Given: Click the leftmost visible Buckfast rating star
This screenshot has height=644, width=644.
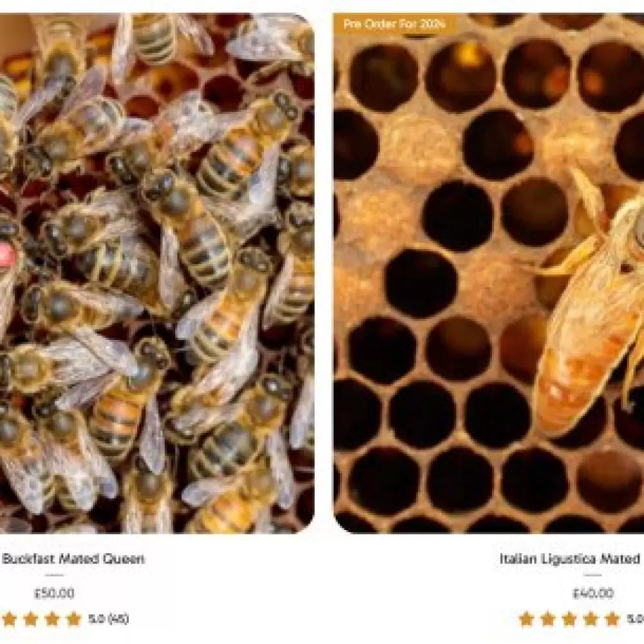Looking at the screenshot, I should click(10, 619).
